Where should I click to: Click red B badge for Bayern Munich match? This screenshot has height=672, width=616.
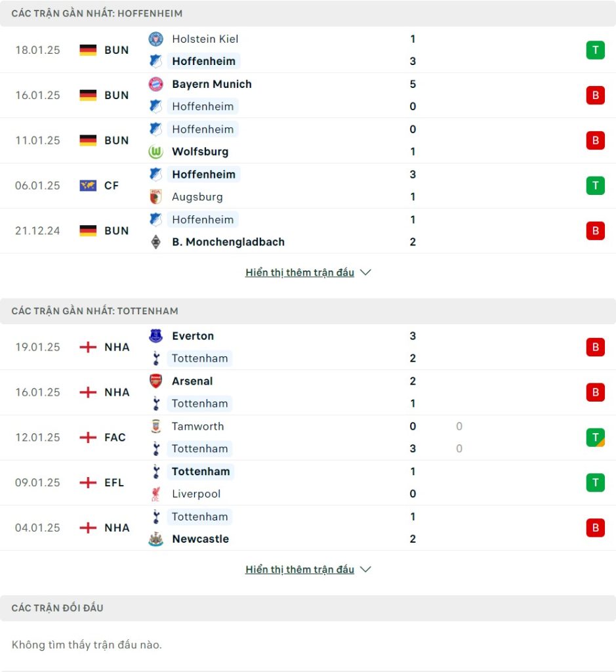(x=596, y=95)
